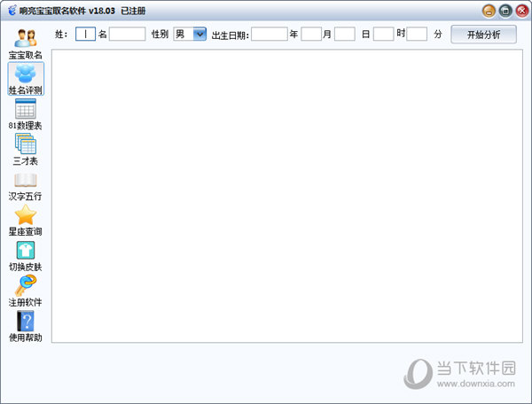
Task: Expand the 性别 gender dropdown
Action: pyautogui.click(x=199, y=35)
